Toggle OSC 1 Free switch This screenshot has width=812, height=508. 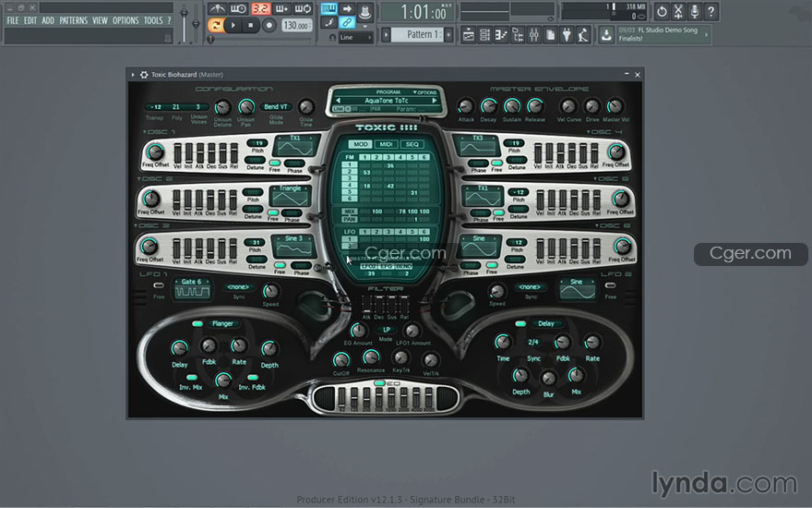coord(274,163)
